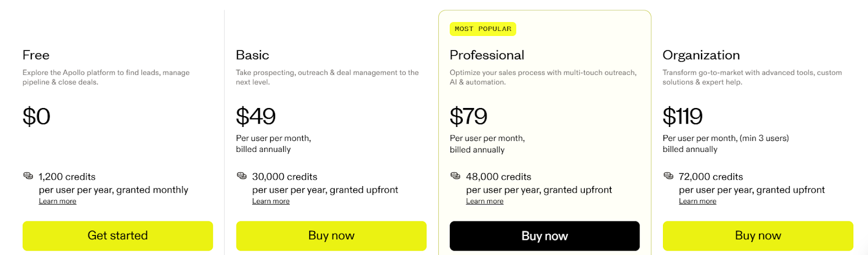Click the $79 Professional price

[x=468, y=117]
